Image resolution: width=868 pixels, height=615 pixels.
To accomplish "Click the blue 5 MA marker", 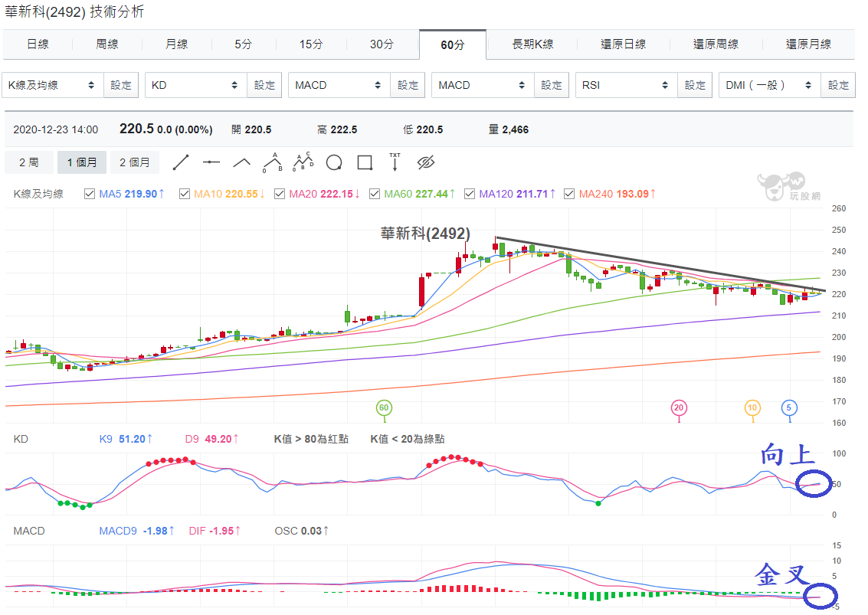I will coord(789,408).
